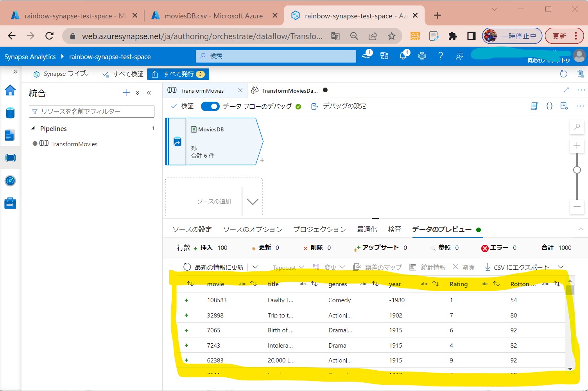The image size is (588, 391).
Task: Zoom in the canvas with plus
Action: click(x=577, y=145)
